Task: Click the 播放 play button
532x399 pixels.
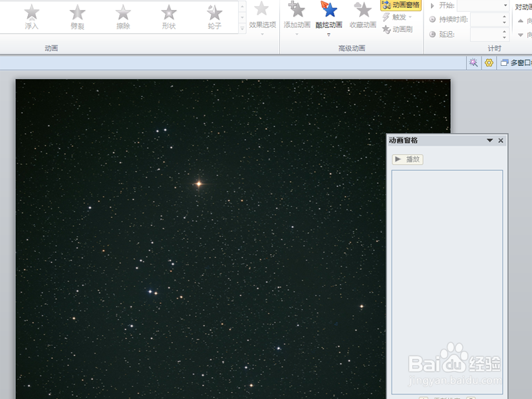Action: coord(408,159)
